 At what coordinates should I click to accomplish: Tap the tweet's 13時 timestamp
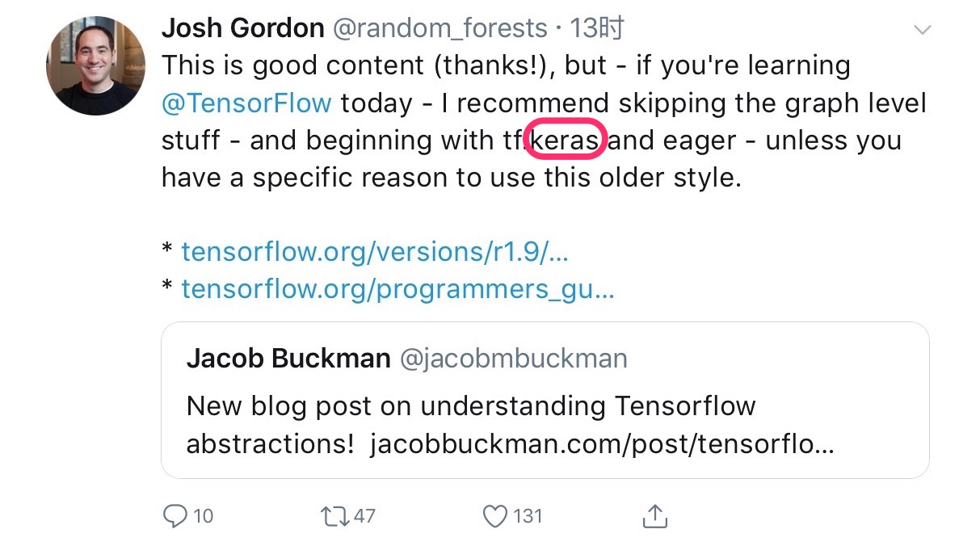(596, 29)
